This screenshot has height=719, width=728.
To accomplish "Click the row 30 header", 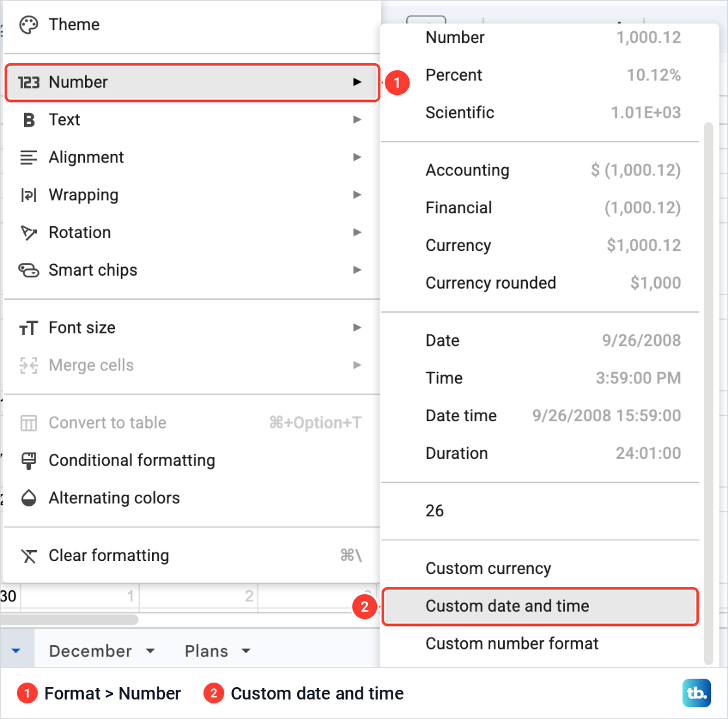I will click(x=9, y=596).
